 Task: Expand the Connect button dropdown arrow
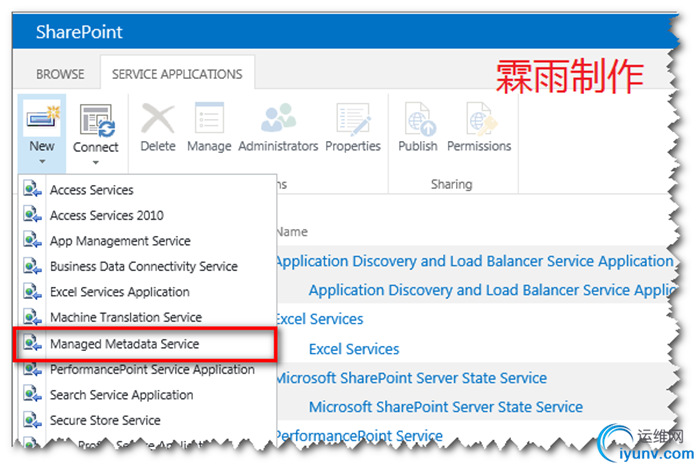96,163
